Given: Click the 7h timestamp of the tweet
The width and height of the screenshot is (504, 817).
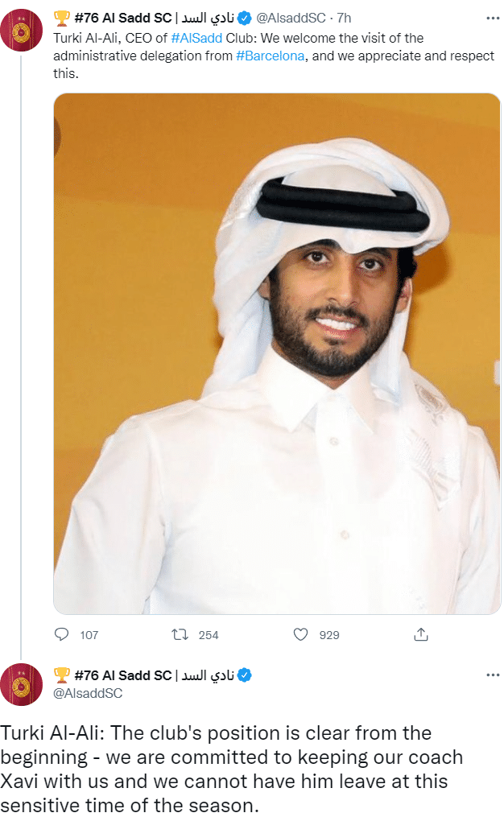Looking at the screenshot, I should pos(344,18).
